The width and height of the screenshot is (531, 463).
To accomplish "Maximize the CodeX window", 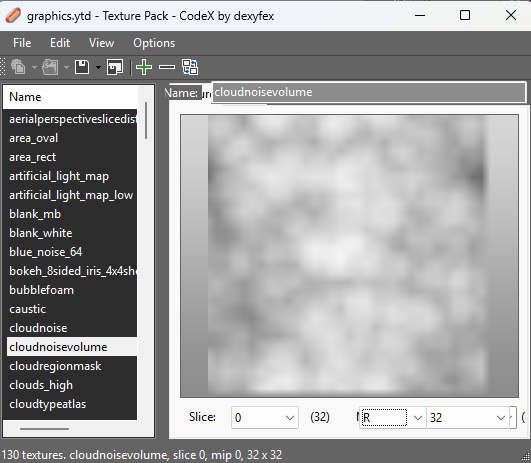I will [465, 15].
